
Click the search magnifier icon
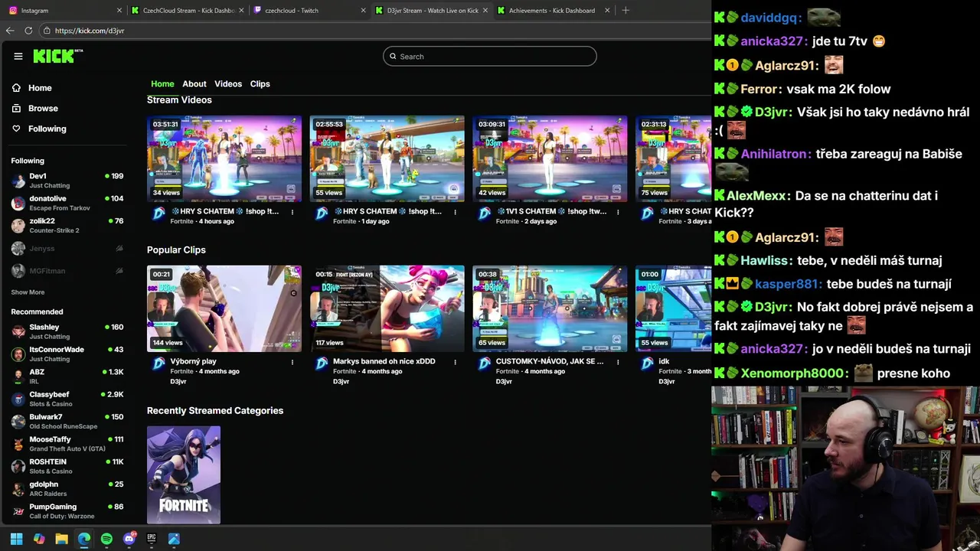[393, 56]
